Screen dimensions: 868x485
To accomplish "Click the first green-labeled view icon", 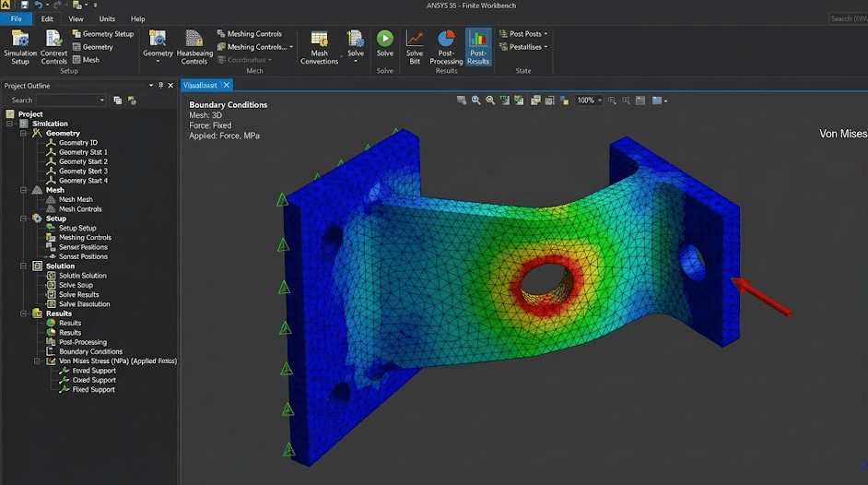I will [505, 101].
